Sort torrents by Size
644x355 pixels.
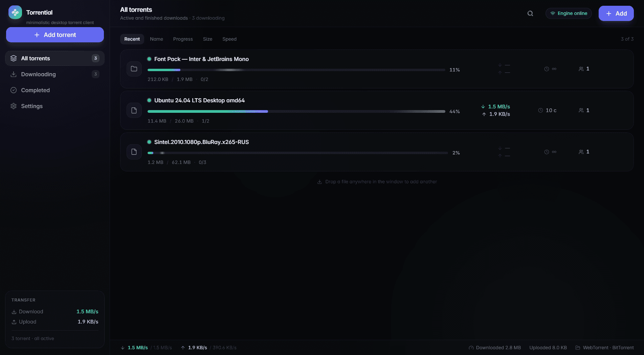[208, 39]
